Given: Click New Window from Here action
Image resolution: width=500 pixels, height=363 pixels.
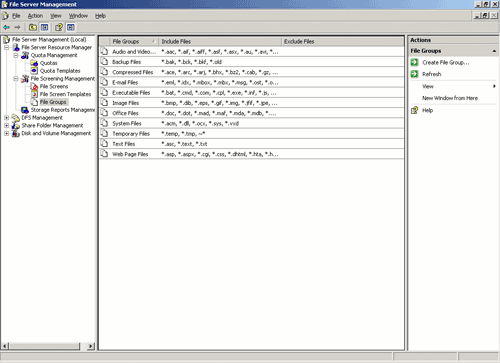Looking at the screenshot, I should [450, 98].
